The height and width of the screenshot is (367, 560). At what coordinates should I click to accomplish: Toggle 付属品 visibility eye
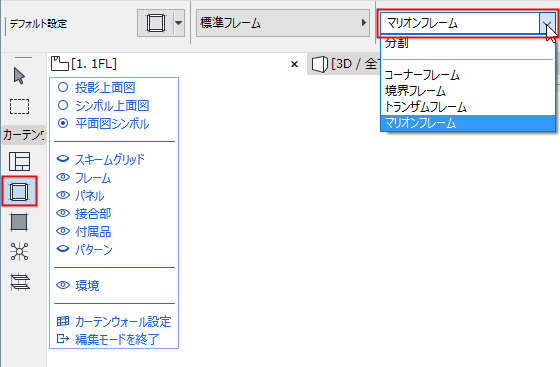(63, 231)
